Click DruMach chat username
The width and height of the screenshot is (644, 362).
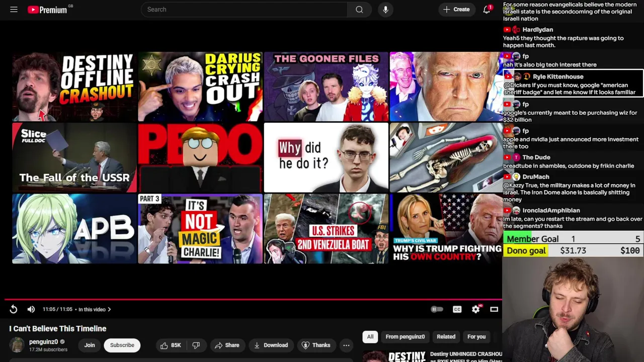click(x=535, y=177)
